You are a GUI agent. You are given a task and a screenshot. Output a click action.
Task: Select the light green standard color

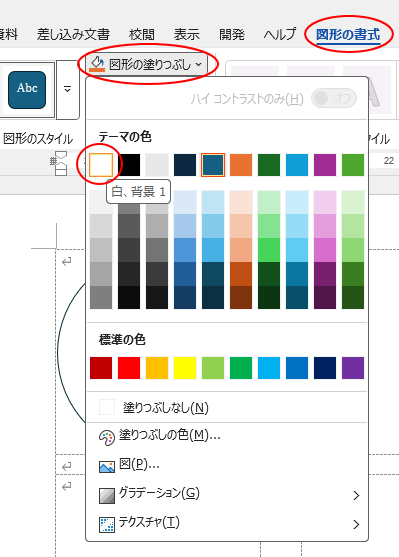pos(213,368)
